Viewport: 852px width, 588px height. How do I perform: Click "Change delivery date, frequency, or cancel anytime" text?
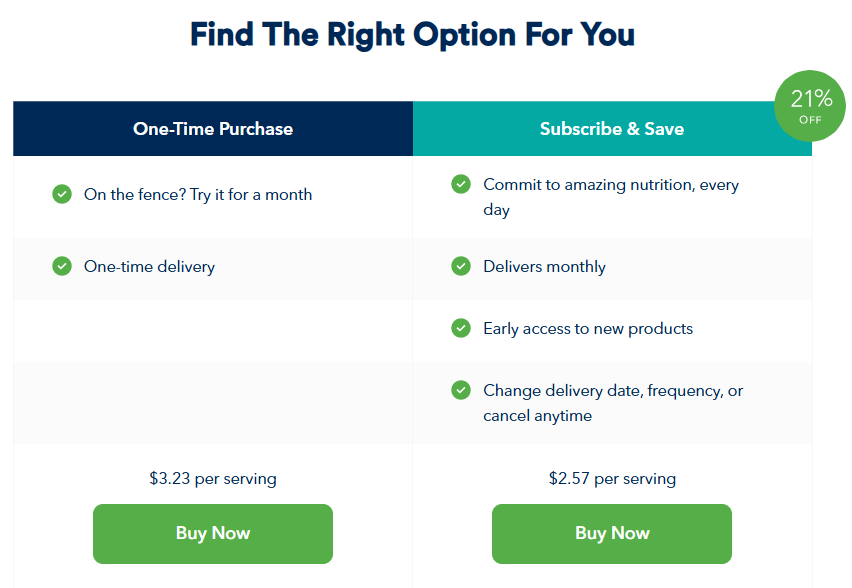click(613, 403)
